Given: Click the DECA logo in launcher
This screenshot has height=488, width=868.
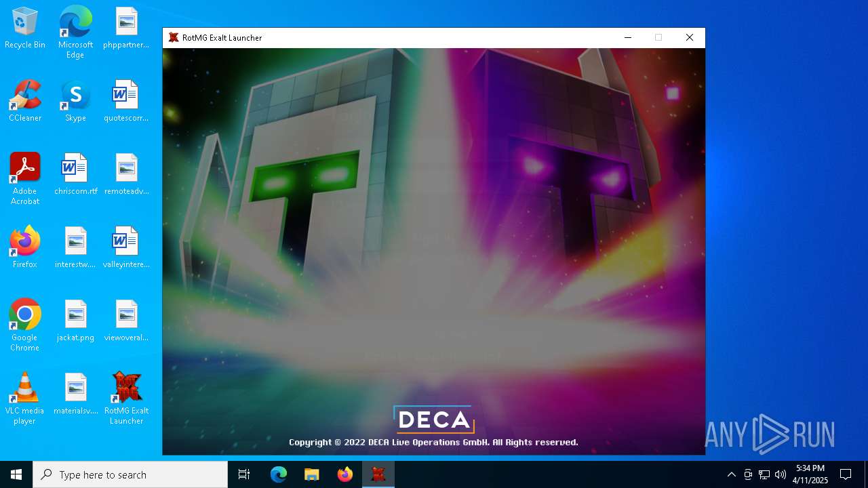Looking at the screenshot, I should [x=434, y=420].
